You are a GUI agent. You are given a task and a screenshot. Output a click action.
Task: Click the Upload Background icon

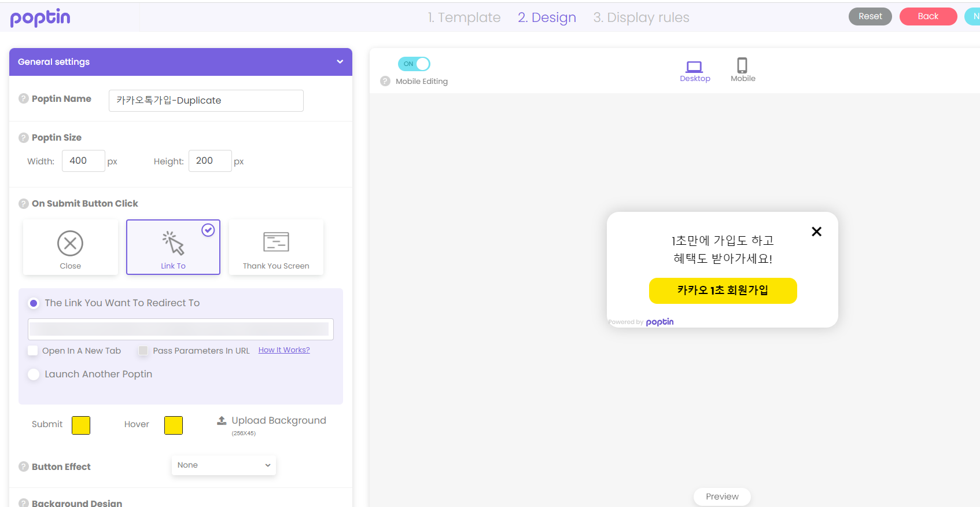pyautogui.click(x=222, y=421)
